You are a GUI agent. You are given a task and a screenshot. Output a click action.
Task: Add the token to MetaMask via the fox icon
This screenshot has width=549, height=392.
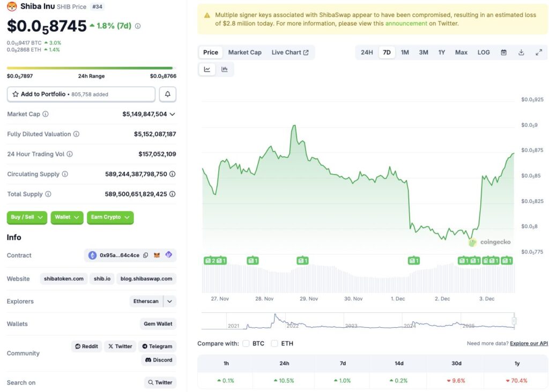tap(157, 255)
